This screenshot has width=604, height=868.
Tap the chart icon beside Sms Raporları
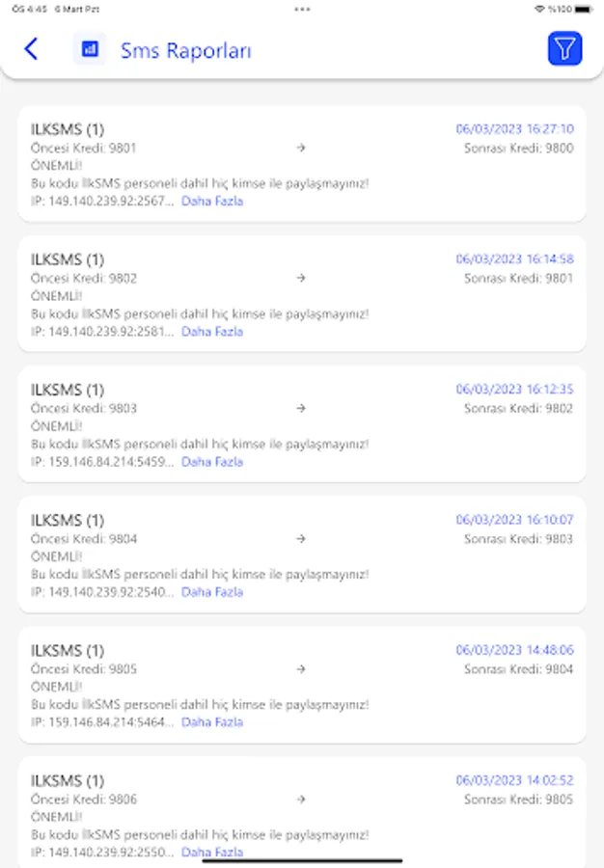[x=90, y=49]
